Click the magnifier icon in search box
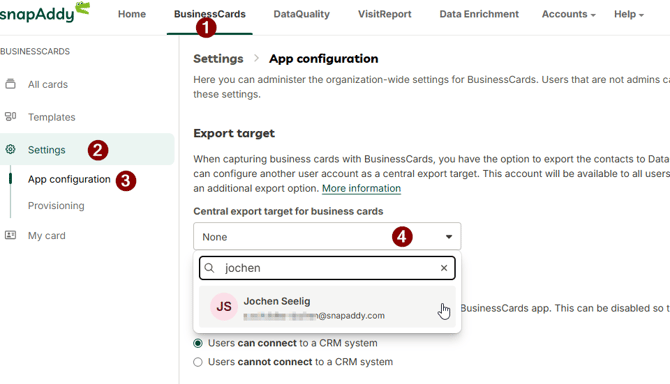The width and height of the screenshot is (670, 384). 209,268
